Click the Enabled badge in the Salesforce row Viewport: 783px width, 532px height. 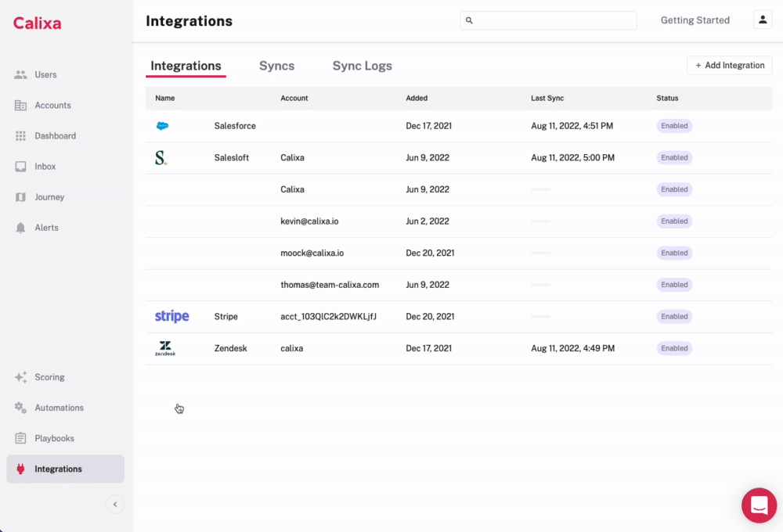[674, 126]
